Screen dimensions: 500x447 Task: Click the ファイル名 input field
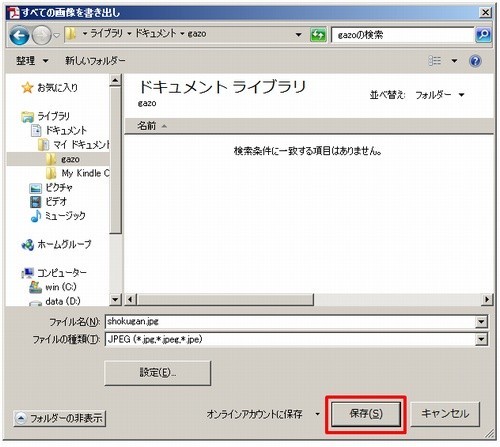290,322
